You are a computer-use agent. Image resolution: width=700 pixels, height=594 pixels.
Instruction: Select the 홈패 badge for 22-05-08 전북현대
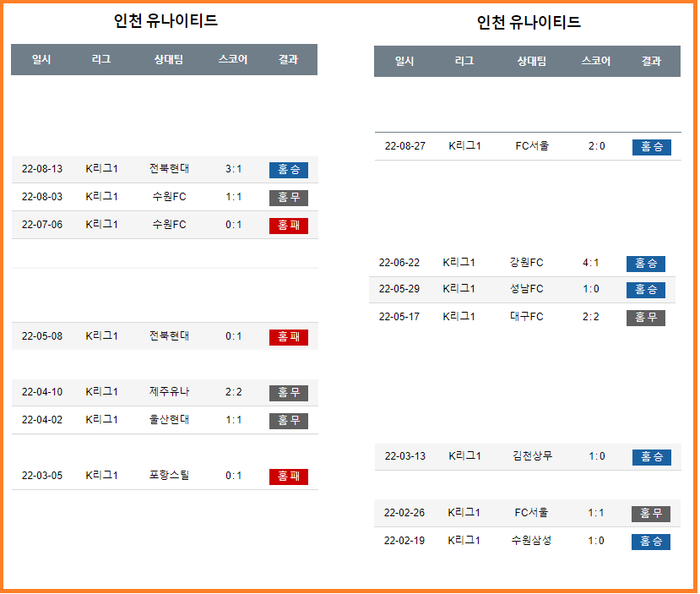coord(288,337)
